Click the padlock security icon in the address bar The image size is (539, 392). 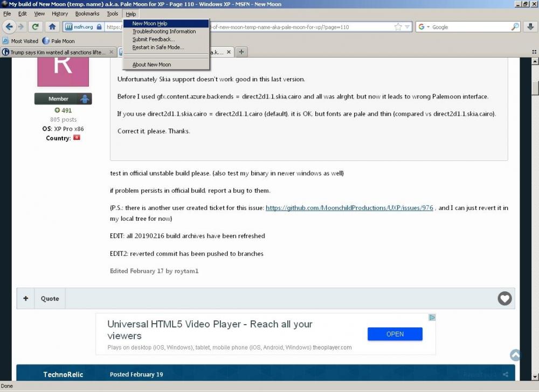(99, 27)
